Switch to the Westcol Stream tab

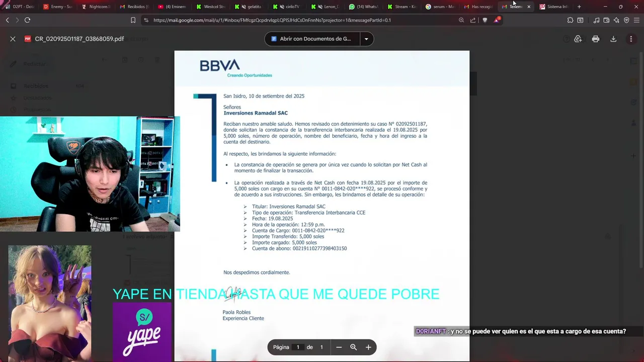(x=211, y=7)
